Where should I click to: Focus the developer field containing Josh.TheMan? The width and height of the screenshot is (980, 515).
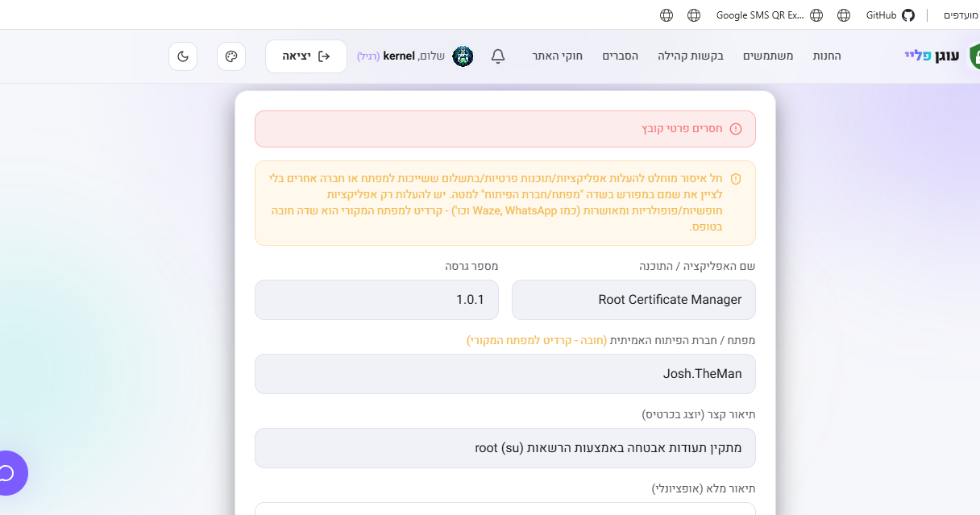pos(505,374)
